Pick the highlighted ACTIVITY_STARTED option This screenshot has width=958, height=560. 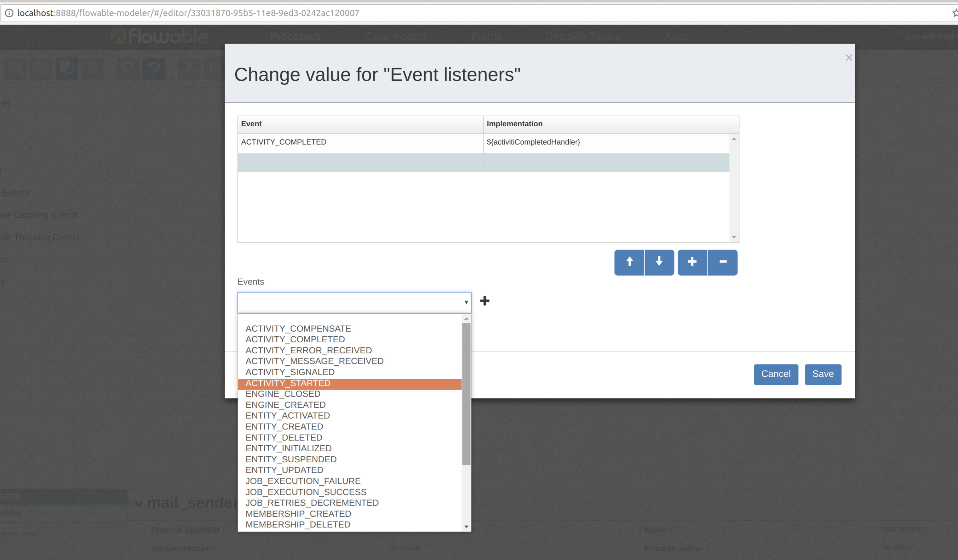click(x=350, y=383)
